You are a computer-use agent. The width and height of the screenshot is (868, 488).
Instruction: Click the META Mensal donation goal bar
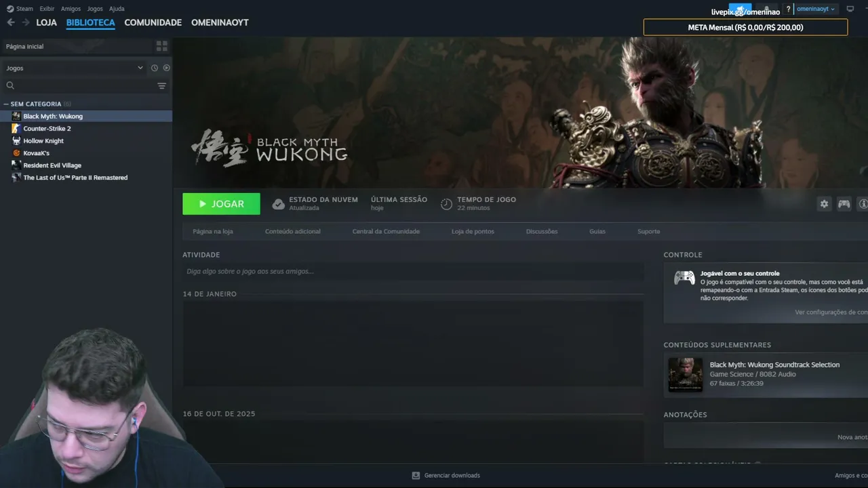pyautogui.click(x=745, y=27)
